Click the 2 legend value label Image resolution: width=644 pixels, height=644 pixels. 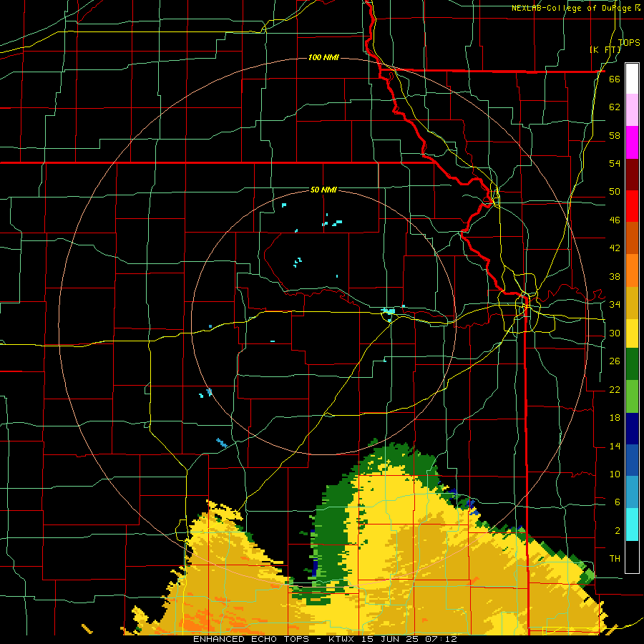618,531
